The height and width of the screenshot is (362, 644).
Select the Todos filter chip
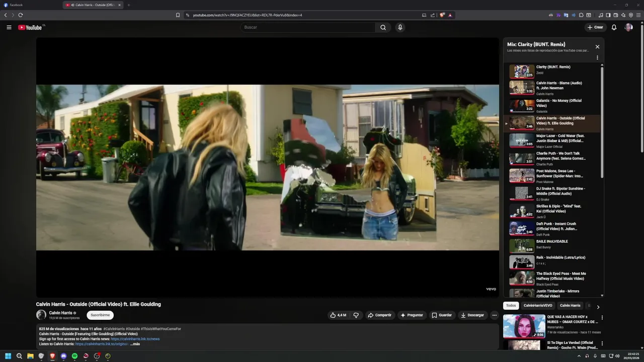point(511,306)
